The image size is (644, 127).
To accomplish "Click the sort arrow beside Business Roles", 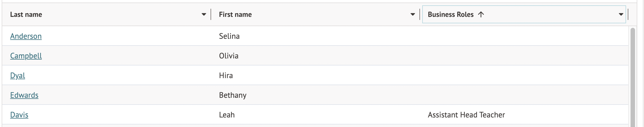I will pos(481,14).
